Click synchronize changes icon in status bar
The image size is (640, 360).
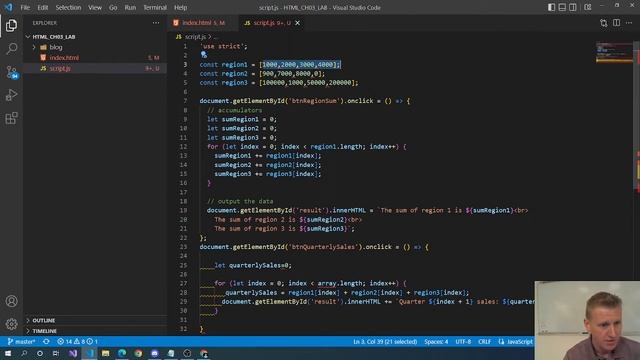pyautogui.click(x=46, y=341)
